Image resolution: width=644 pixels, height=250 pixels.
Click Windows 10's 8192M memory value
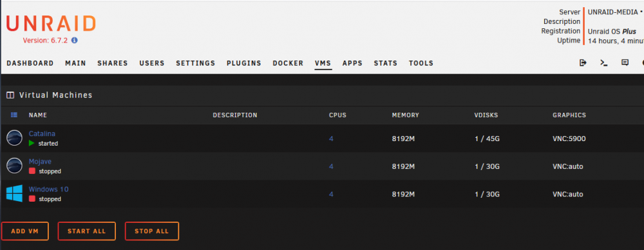(x=403, y=194)
